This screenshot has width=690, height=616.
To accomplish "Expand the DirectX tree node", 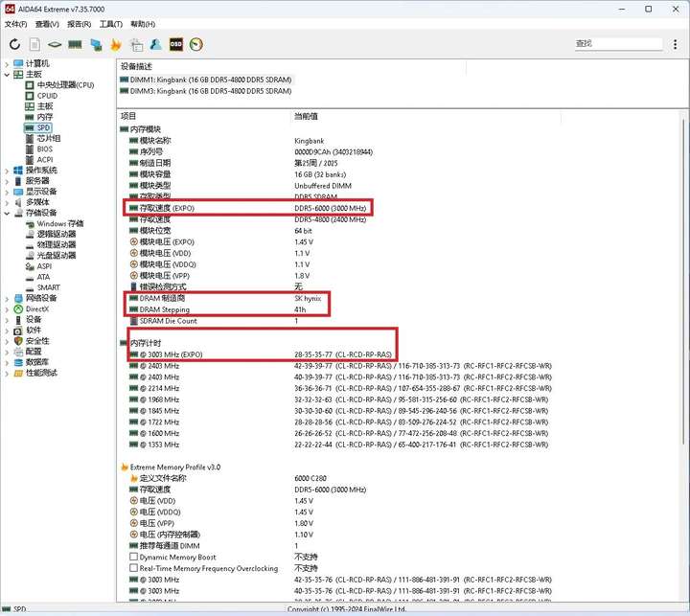I will click(7, 309).
